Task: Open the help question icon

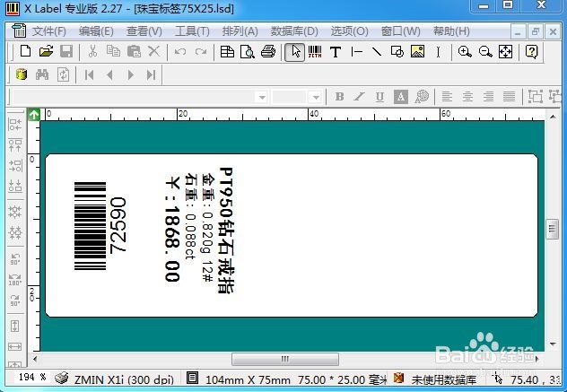Action: click(x=531, y=52)
